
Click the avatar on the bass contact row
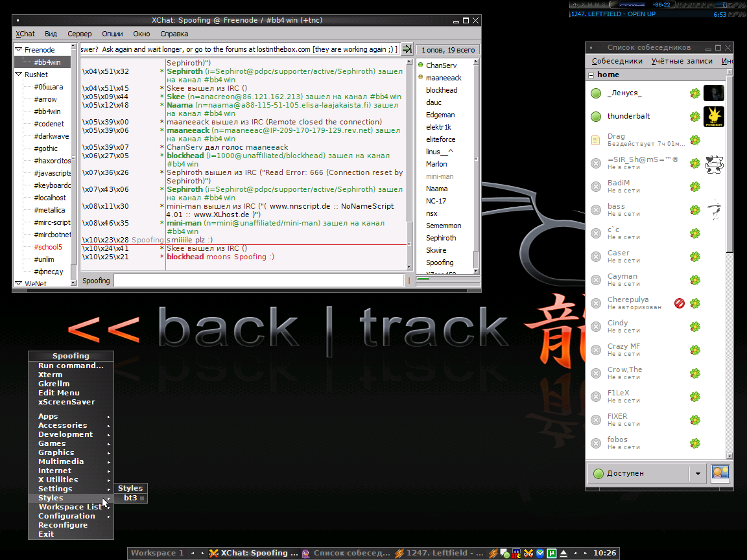coord(714,210)
